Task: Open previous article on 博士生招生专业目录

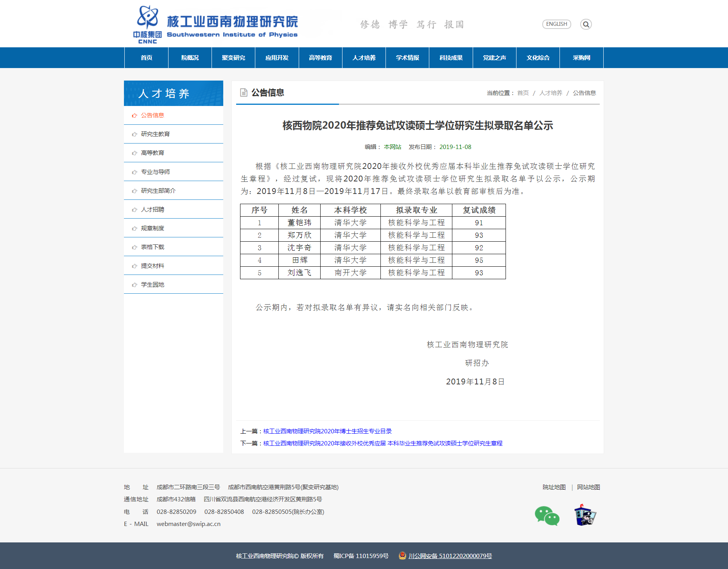Action: click(x=328, y=431)
